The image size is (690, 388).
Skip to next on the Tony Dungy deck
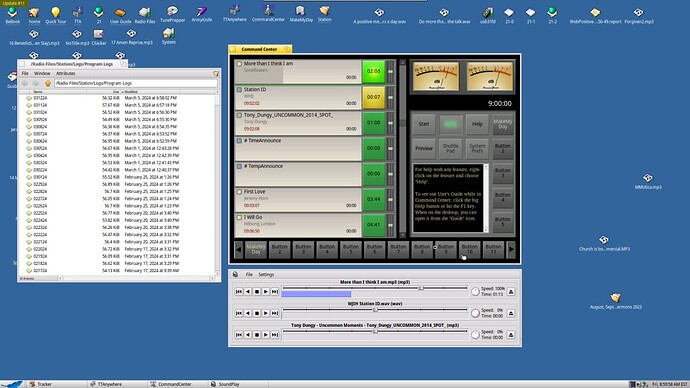275,335
